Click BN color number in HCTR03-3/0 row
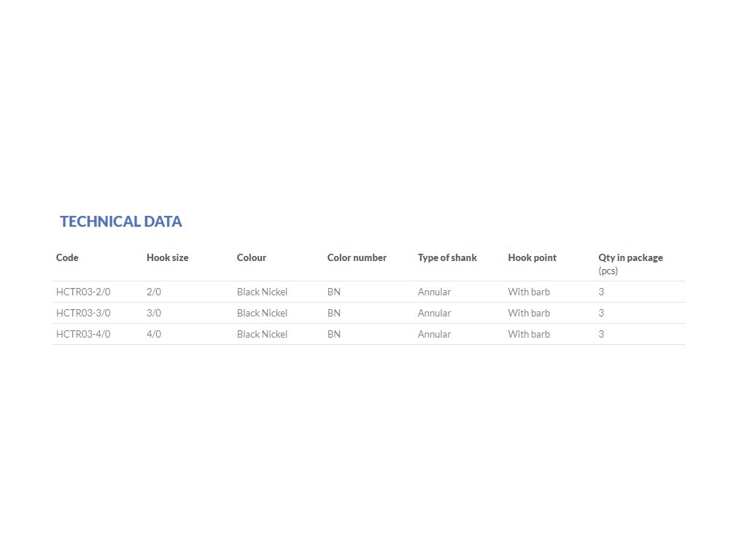The width and height of the screenshot is (747, 560). coord(333,313)
